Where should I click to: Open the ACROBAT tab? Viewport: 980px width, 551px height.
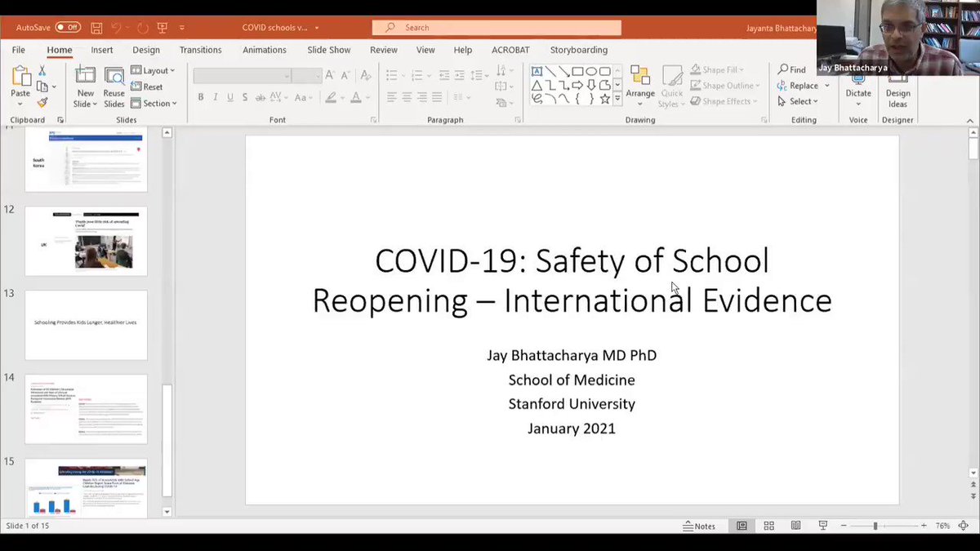click(510, 50)
